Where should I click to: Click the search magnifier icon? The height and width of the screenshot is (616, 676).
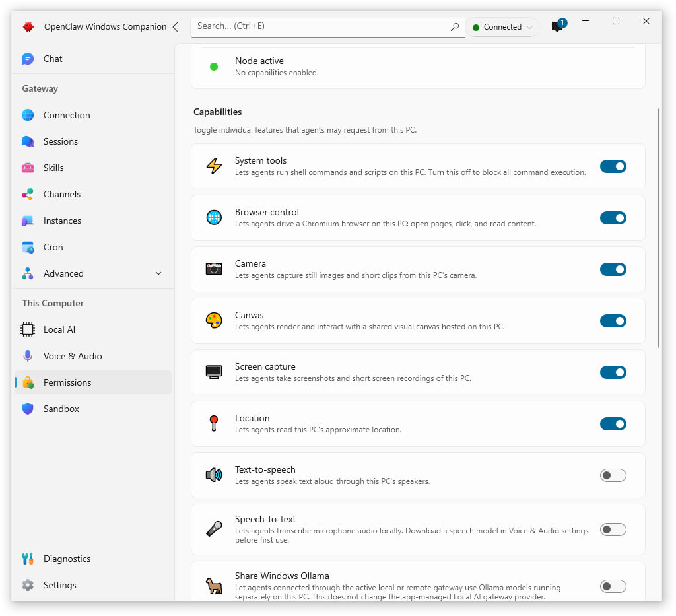tap(454, 26)
